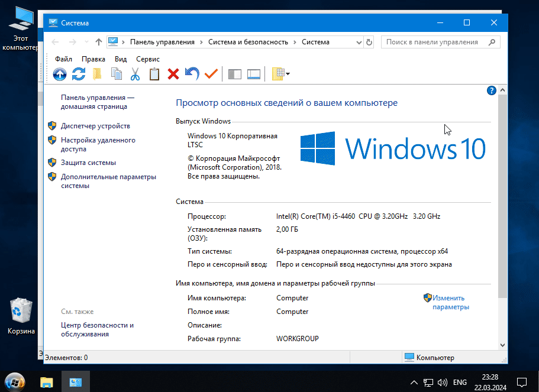Click the blue circle Up toolbar icon
The image size is (539, 392).
[60, 74]
